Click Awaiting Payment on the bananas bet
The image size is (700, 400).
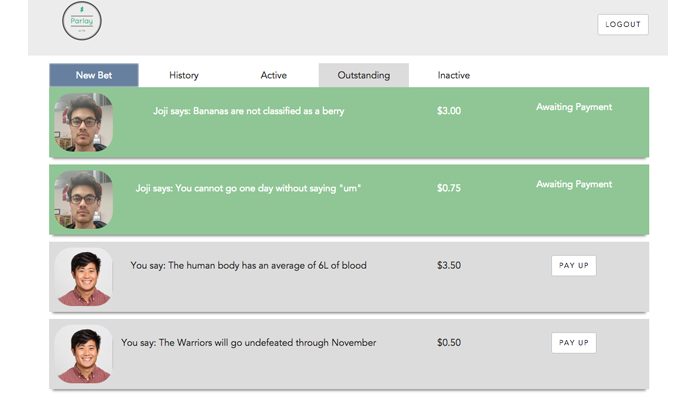(574, 107)
